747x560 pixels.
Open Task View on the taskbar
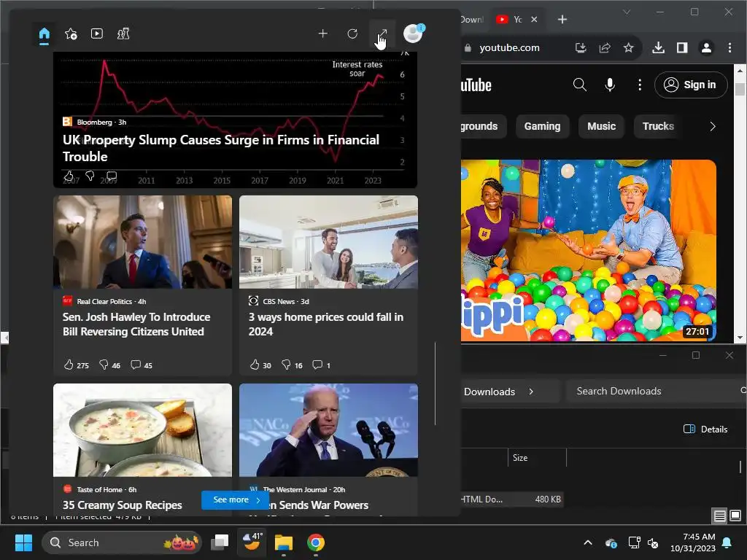point(220,542)
